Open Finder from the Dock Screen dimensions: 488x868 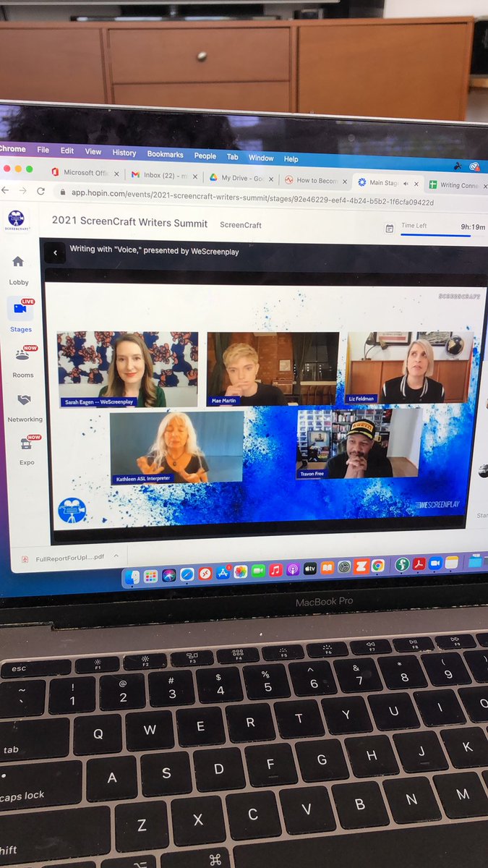tap(132, 576)
